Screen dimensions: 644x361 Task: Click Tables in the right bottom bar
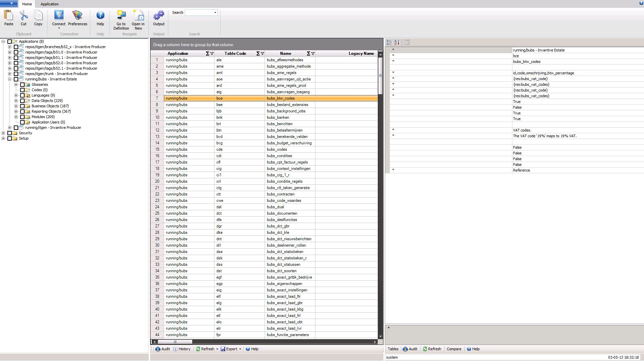(x=393, y=349)
